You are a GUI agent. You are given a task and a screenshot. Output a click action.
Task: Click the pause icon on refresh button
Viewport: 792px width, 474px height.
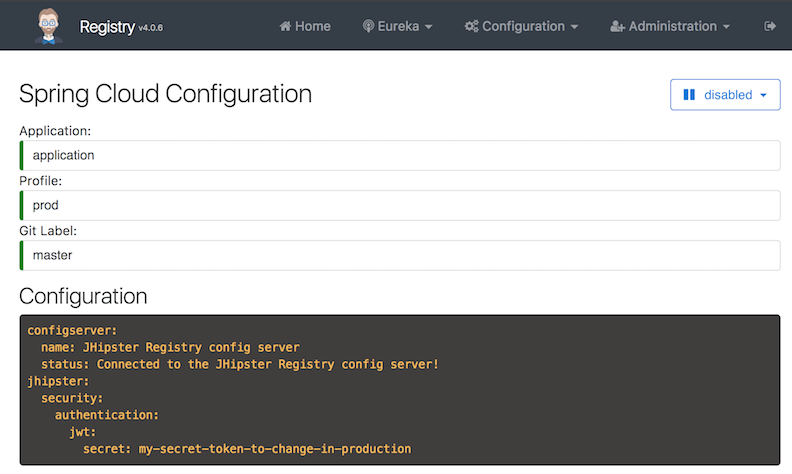point(689,95)
